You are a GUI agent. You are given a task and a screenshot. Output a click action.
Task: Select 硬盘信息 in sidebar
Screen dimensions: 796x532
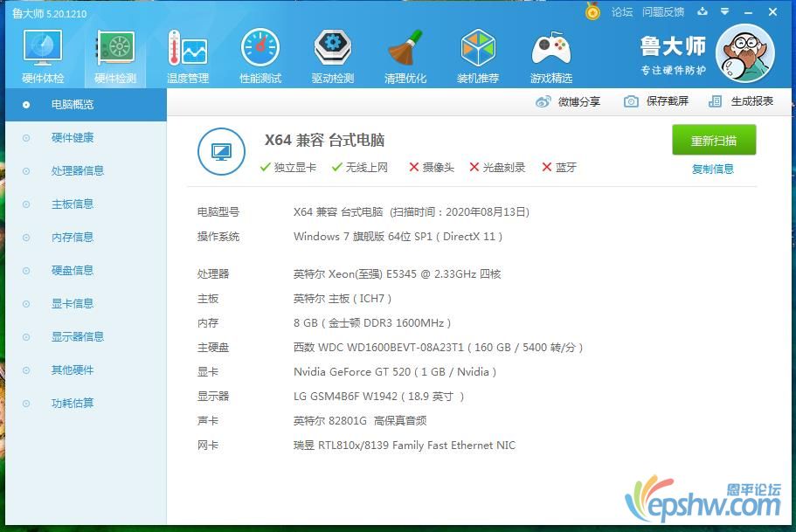click(86, 270)
